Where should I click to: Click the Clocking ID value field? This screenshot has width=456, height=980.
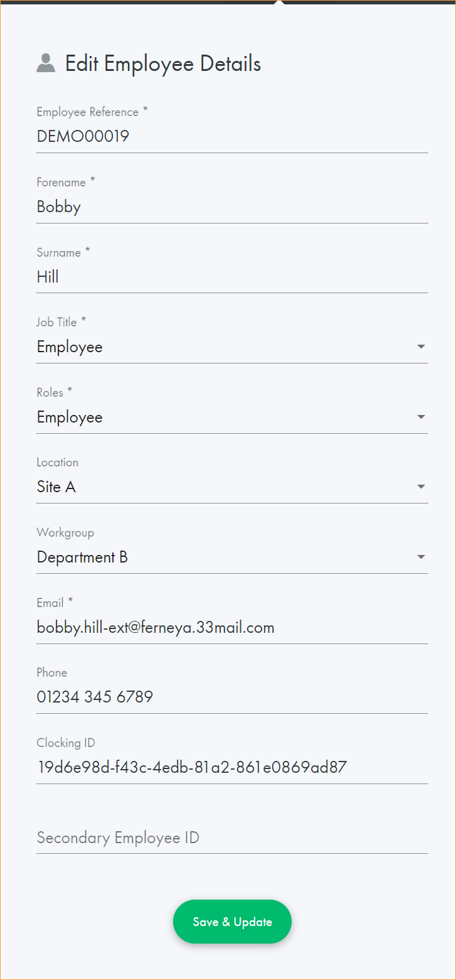(x=232, y=767)
